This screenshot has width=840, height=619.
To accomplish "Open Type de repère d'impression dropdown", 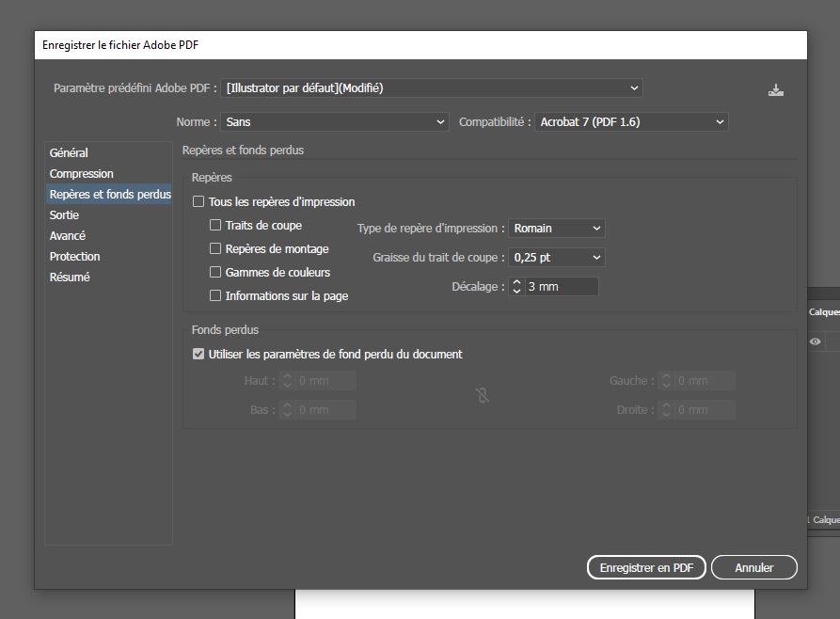I will (x=557, y=229).
